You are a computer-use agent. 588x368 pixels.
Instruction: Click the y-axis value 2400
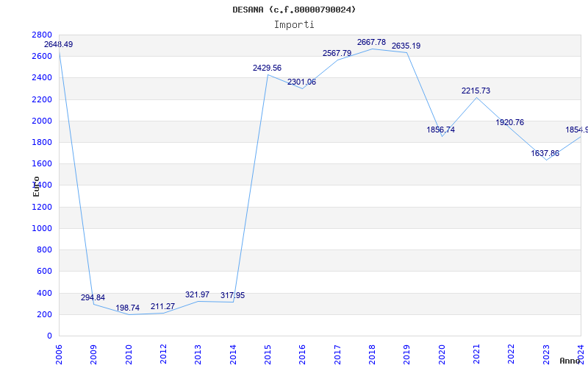pyautogui.click(x=42, y=78)
